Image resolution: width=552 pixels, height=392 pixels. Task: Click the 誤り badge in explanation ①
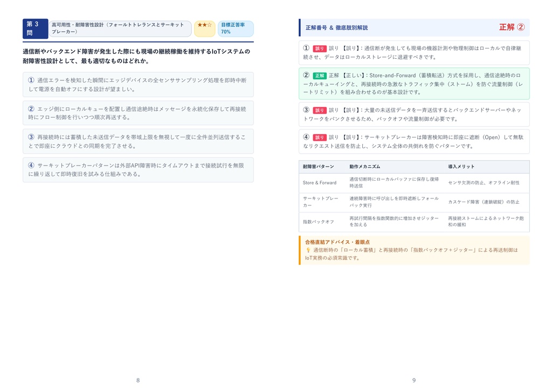[x=320, y=48]
